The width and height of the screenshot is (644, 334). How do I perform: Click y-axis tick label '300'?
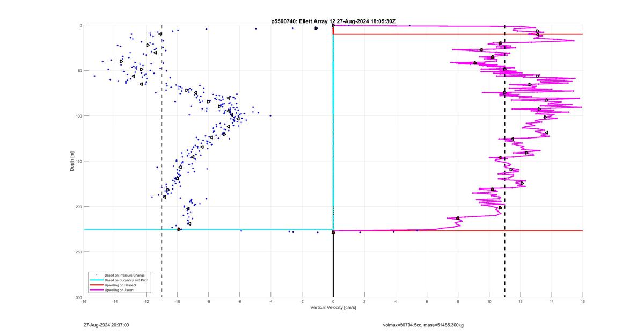(78, 297)
